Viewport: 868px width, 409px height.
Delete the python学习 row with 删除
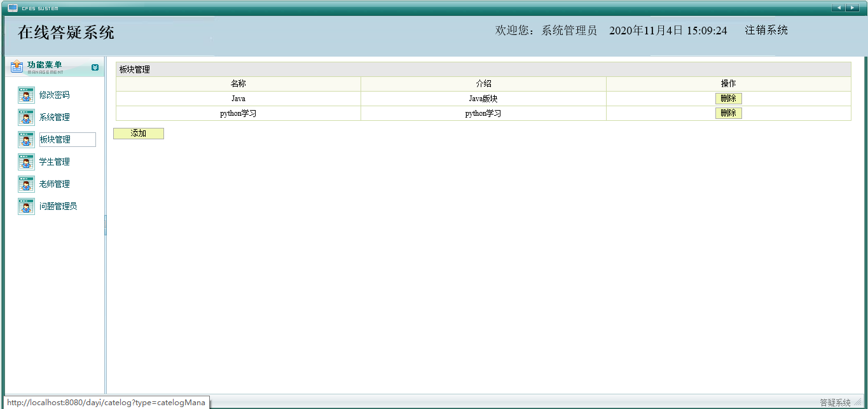click(729, 113)
